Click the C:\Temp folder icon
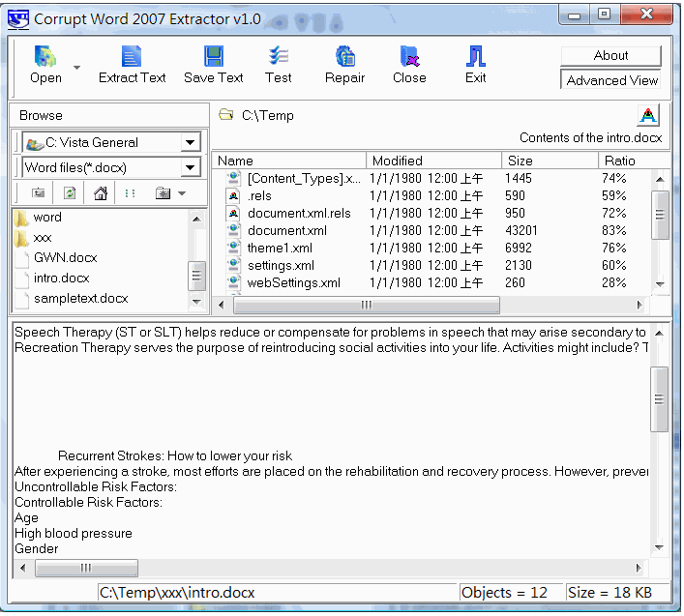 225,115
